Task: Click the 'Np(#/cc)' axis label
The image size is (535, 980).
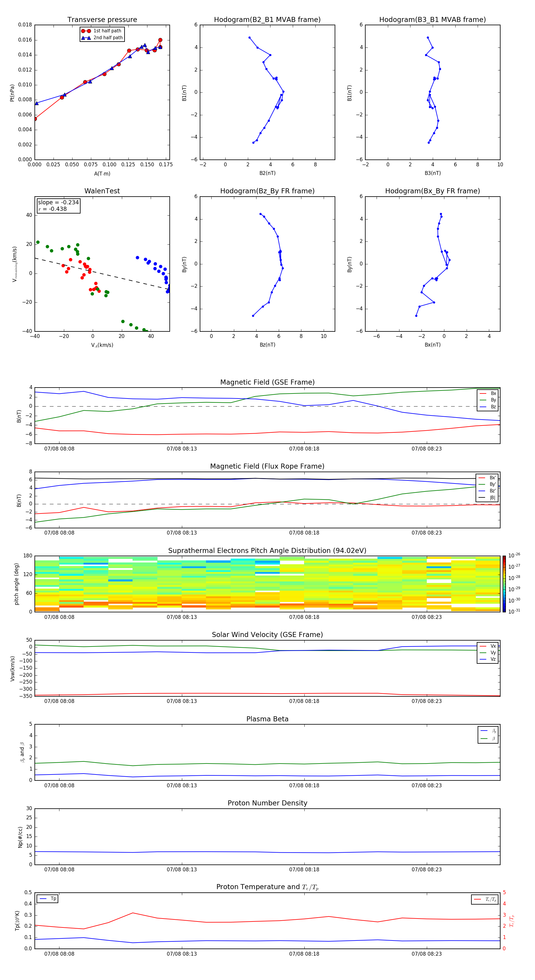Action: point(20,837)
